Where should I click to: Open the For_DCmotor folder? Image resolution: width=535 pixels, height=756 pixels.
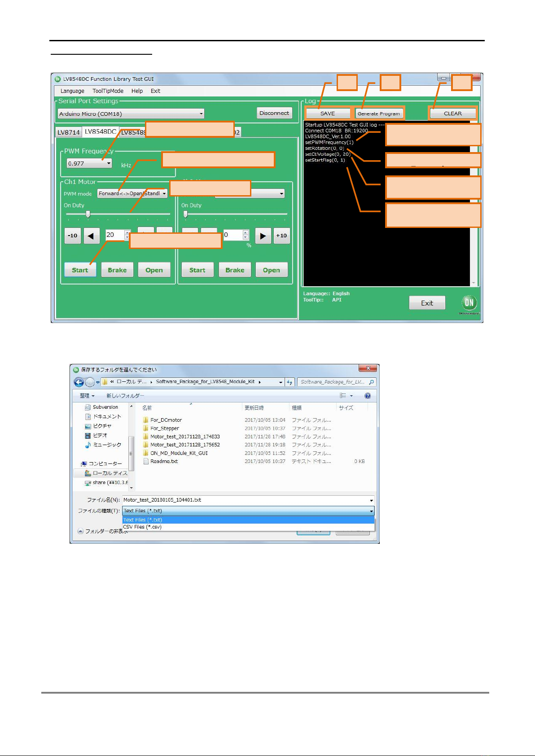166,420
